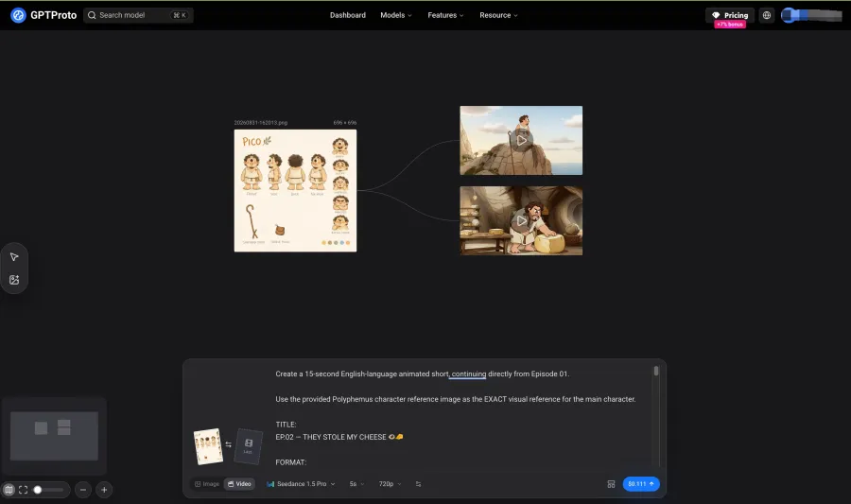Viewport: 851px width, 504px height.
Task: Select the pointer cursor tool
Action: [14, 256]
